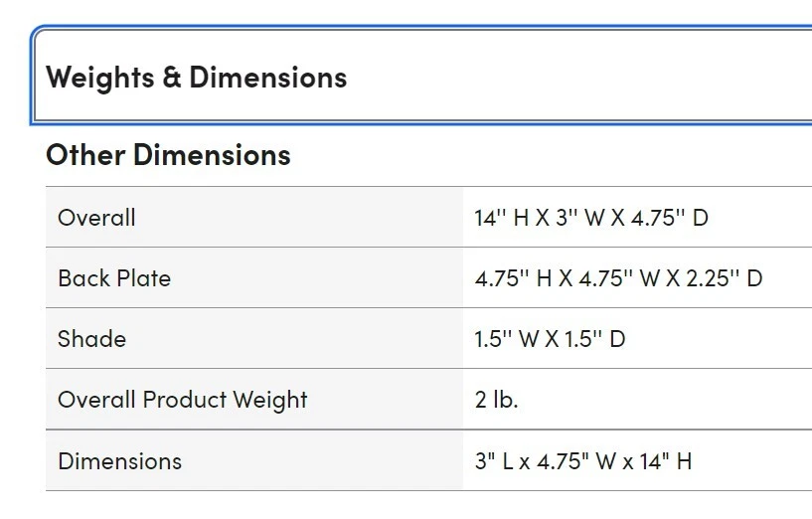Viewport: 812px width, 519px height.
Task: Select the "Dimensions" label in the last row
Action: [x=119, y=461]
